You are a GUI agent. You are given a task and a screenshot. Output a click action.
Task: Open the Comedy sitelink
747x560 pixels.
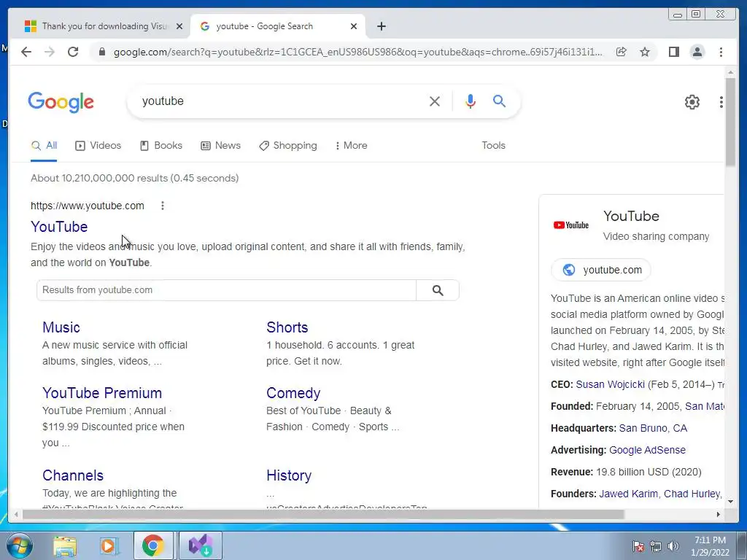pyautogui.click(x=293, y=393)
